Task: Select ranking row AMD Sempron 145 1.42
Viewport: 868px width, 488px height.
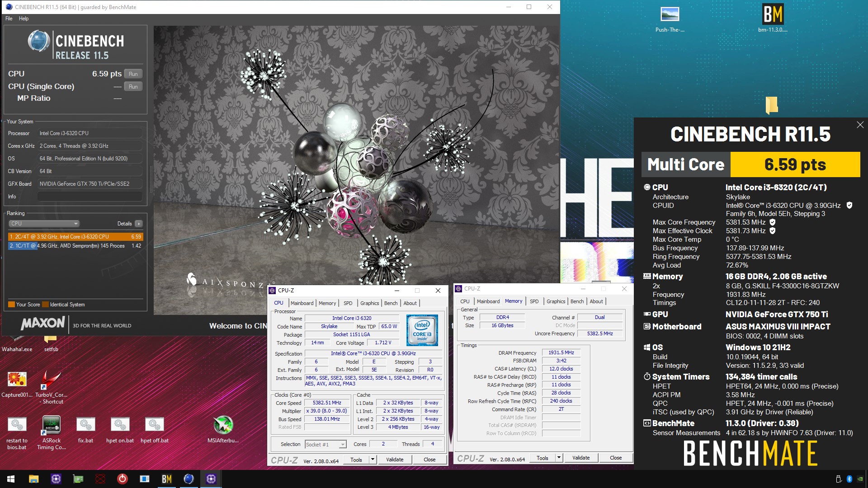Action: pyautogui.click(x=75, y=246)
